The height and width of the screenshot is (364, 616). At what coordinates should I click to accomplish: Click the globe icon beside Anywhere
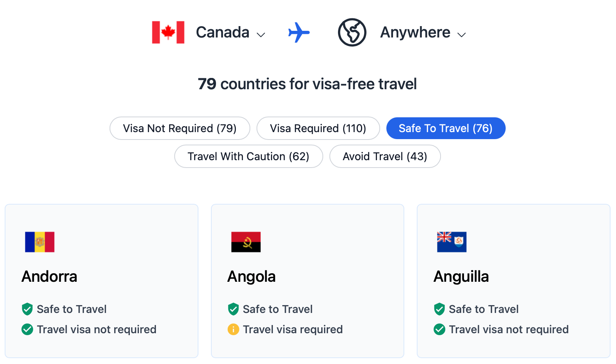tap(352, 32)
